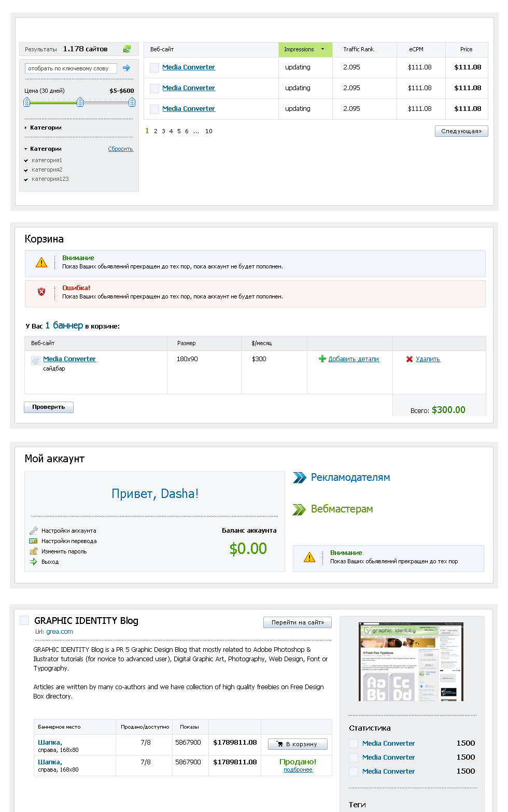Click the Добавить детали link
The width and height of the screenshot is (508, 812).
point(354,359)
